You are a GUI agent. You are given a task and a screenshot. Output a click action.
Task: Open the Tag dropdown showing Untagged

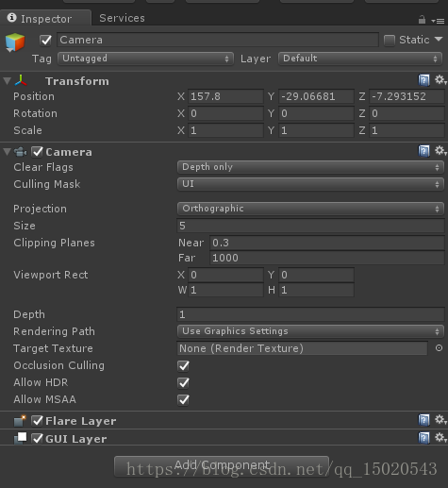[x=145, y=59]
